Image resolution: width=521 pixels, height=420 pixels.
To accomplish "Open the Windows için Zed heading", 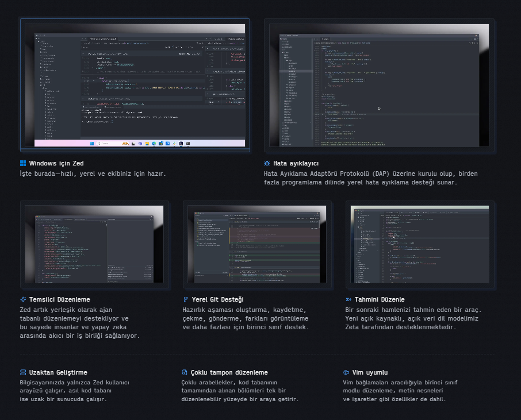I will point(56,163).
